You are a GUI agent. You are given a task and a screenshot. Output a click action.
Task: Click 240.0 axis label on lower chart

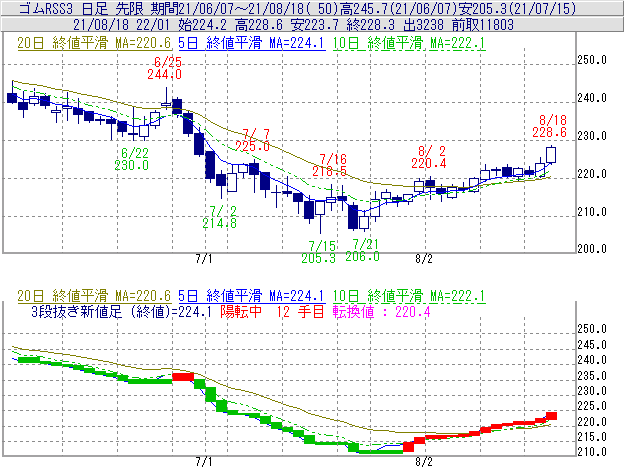[x=592, y=360]
